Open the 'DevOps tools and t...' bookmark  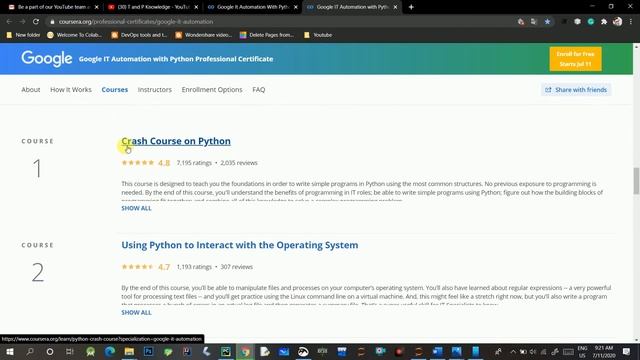139,35
